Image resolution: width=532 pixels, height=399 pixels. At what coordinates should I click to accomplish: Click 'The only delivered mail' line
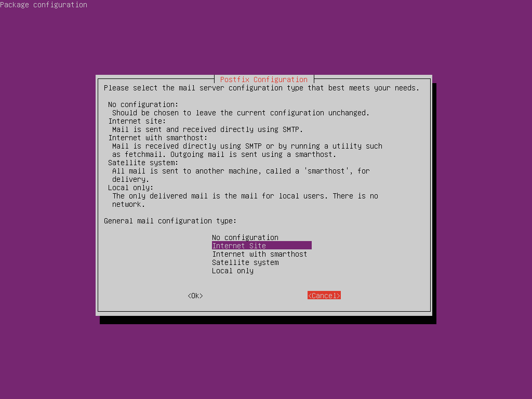tap(245, 196)
